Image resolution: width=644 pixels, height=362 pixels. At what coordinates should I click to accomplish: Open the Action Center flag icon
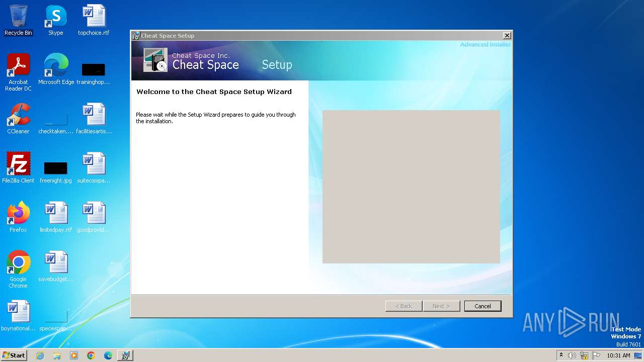tap(596, 355)
